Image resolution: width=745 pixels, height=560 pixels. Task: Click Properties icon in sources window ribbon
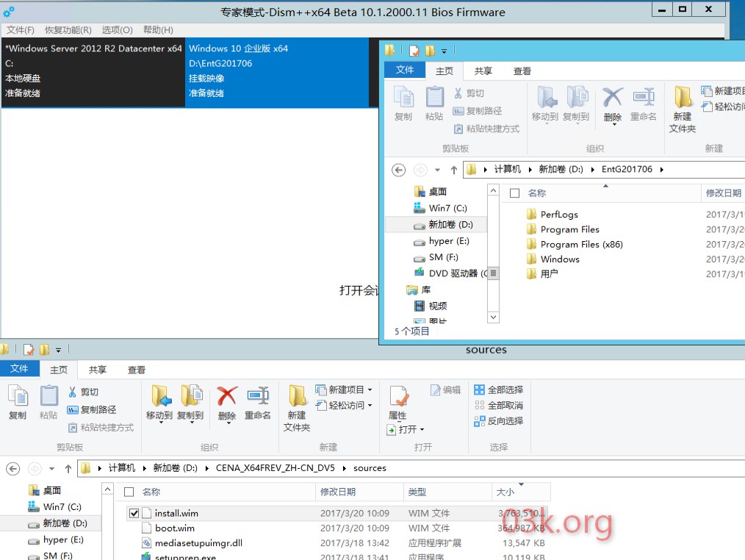pos(398,396)
